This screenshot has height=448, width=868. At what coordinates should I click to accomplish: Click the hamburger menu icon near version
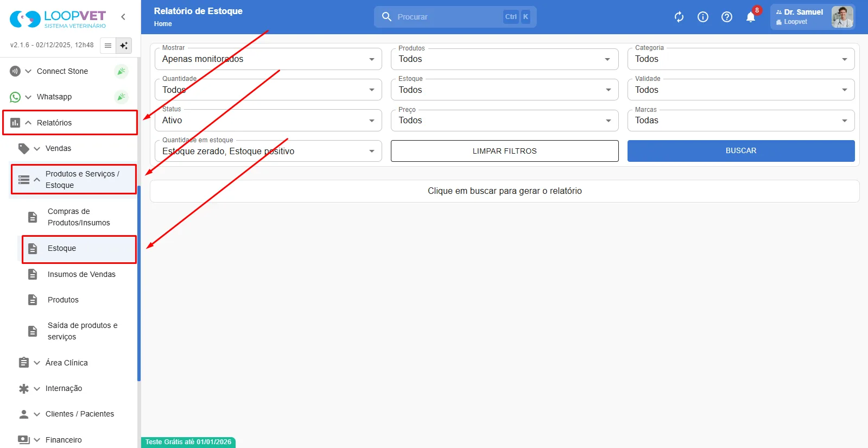108,46
